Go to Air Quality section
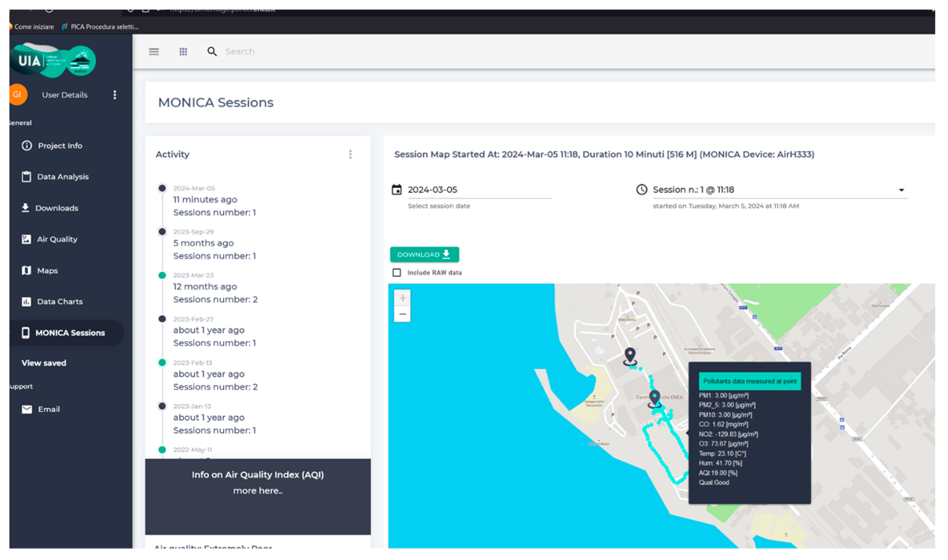Screen dimensions: 948x560 pos(57,239)
